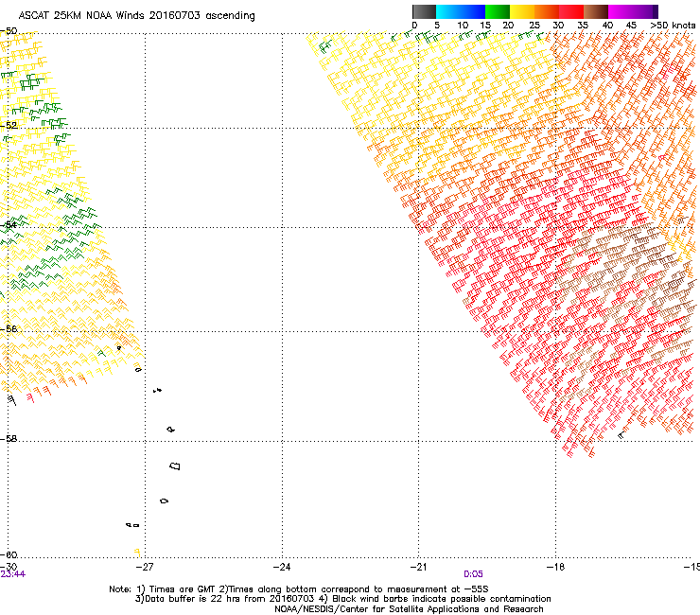Screen dimensions: 700x615
Task: Click the -60 latitude axis label
Action: [x=9, y=554]
